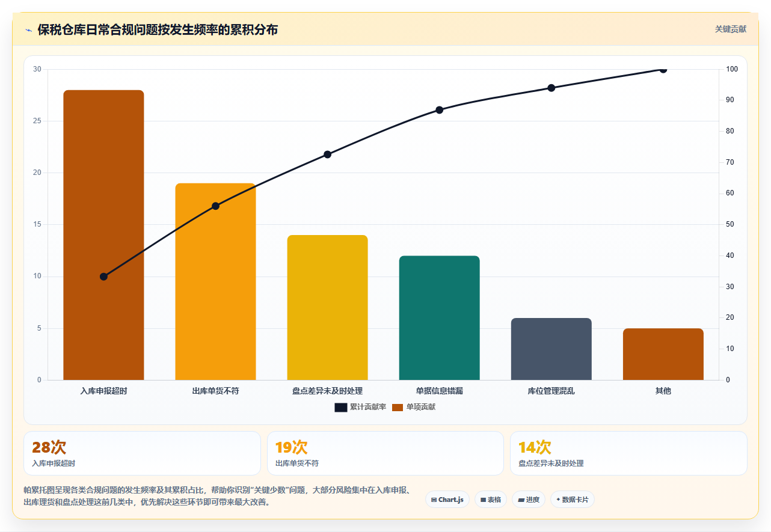Select cumulative line point above 出库单货不符
Screen dimensions: 771x532
(216, 206)
